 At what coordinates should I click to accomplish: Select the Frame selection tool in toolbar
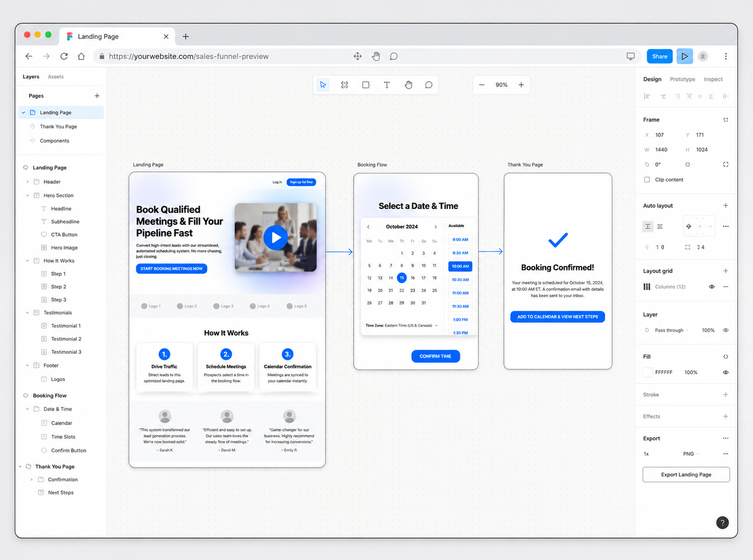point(344,85)
